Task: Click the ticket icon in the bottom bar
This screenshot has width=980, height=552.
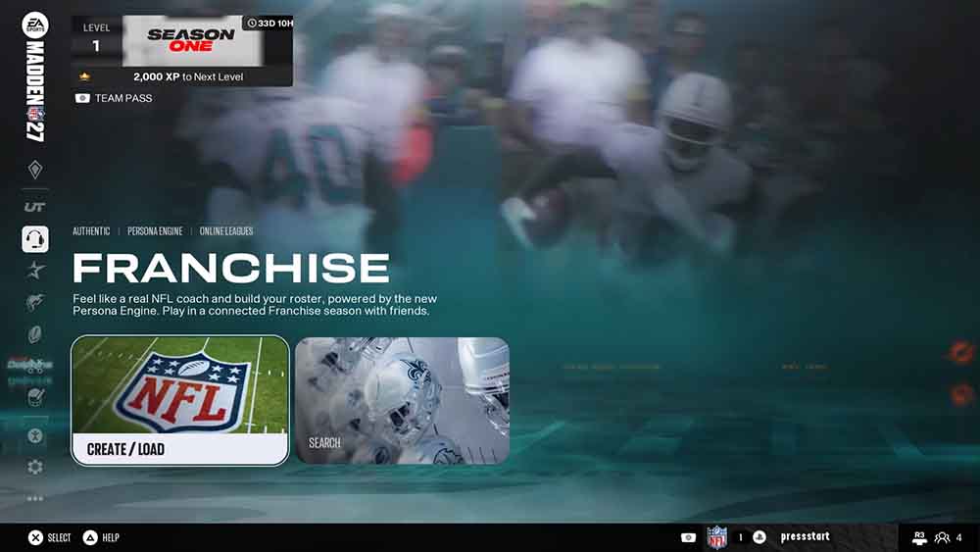Action: [x=688, y=537]
